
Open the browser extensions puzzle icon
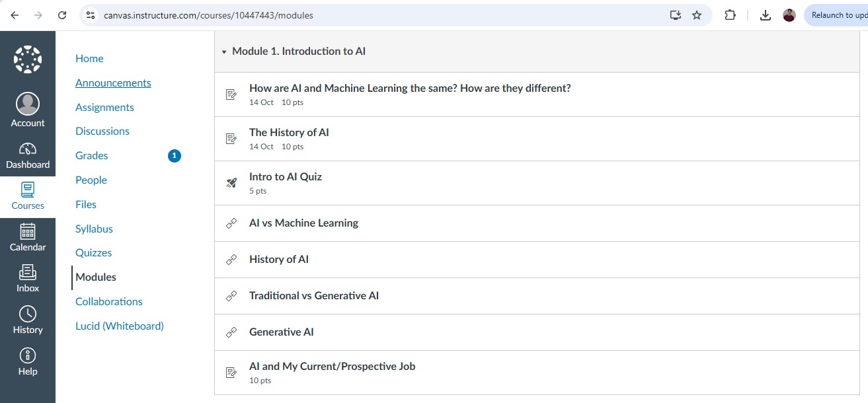point(730,15)
